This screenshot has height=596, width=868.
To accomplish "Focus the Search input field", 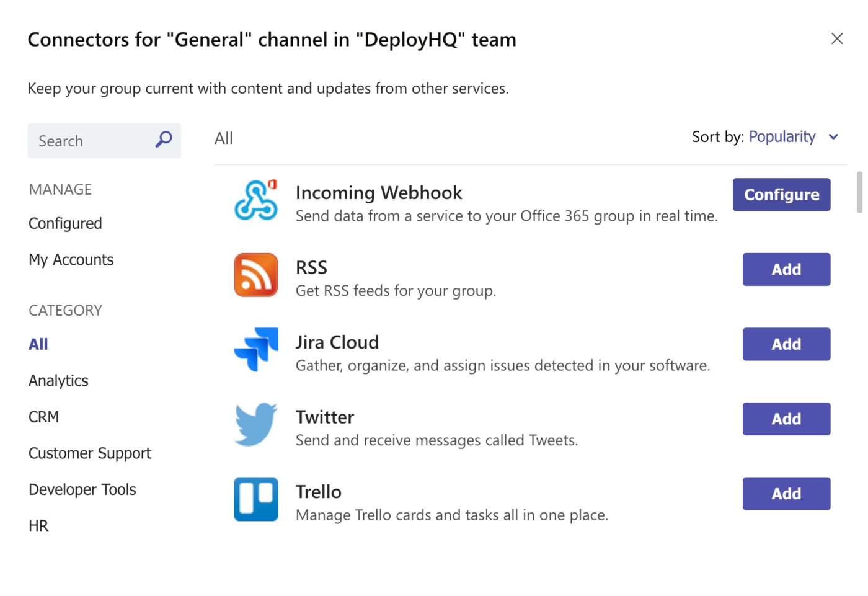I will (104, 141).
